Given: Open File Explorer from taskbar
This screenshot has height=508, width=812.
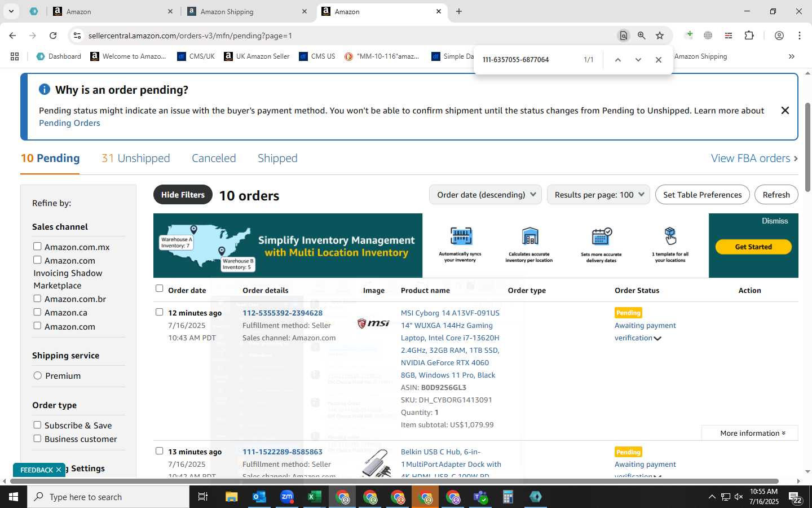Looking at the screenshot, I should [232, 497].
